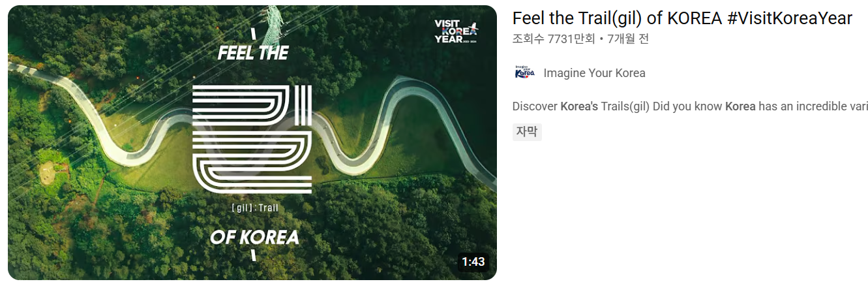This screenshot has width=868, height=286.
Task: Click the large Hangul gil graphic
Action: [x=253, y=138]
